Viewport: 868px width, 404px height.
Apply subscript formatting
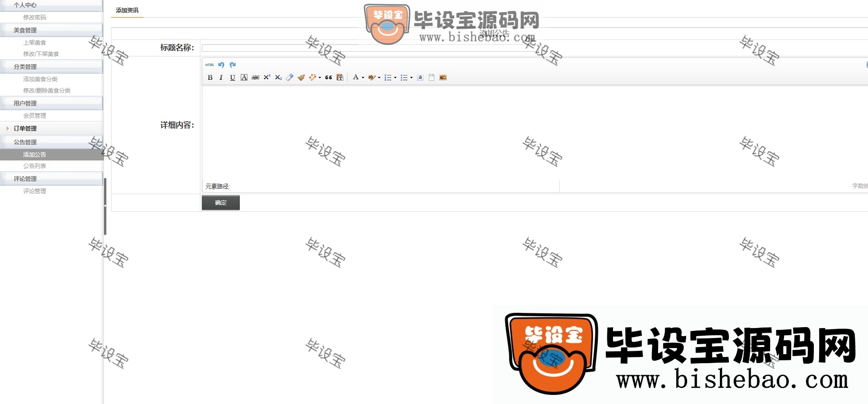click(278, 77)
